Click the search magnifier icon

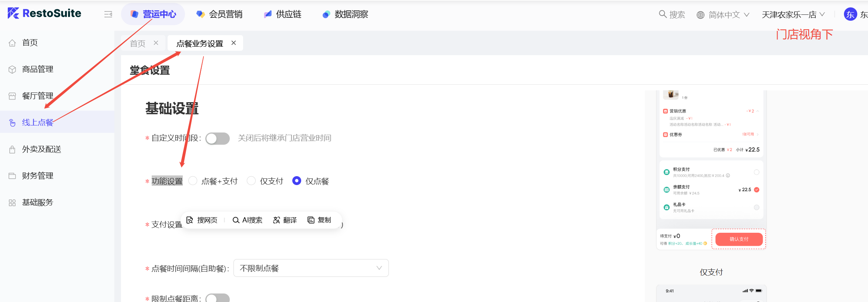point(662,14)
